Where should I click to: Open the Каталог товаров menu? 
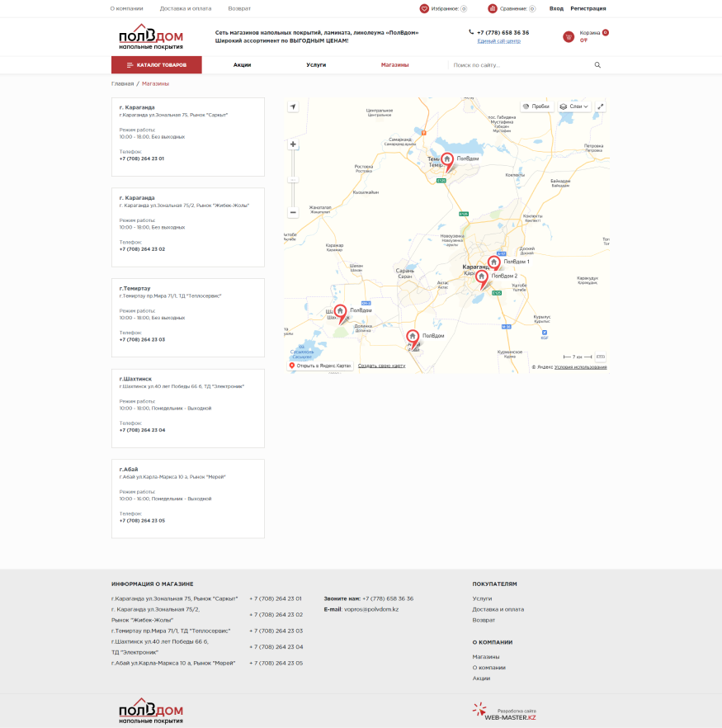(157, 65)
